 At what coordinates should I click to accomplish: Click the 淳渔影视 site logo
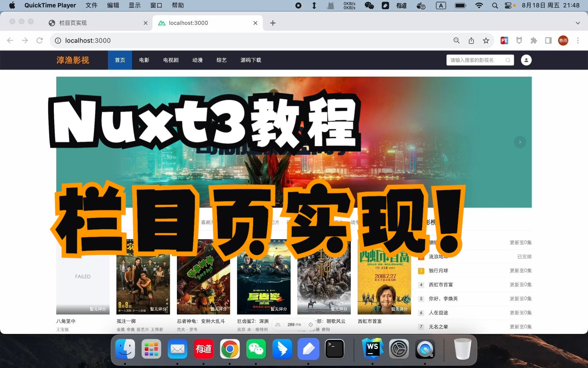pos(73,60)
